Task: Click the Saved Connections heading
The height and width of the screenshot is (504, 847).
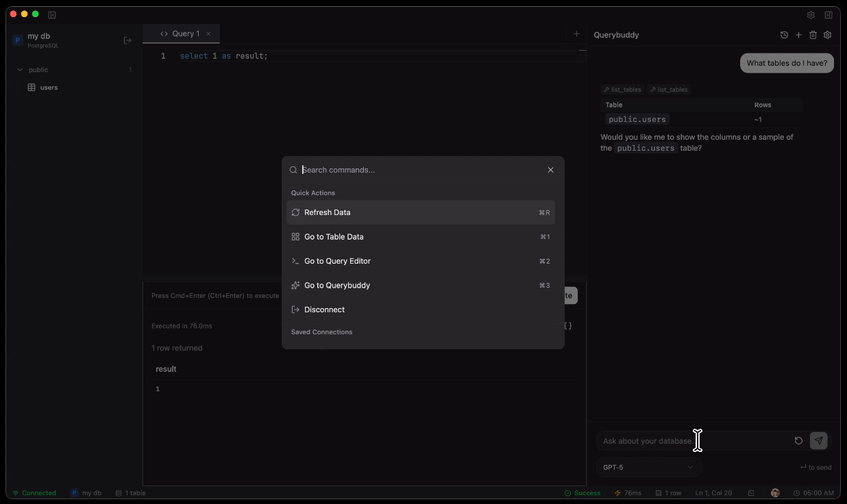Action: pyautogui.click(x=321, y=332)
